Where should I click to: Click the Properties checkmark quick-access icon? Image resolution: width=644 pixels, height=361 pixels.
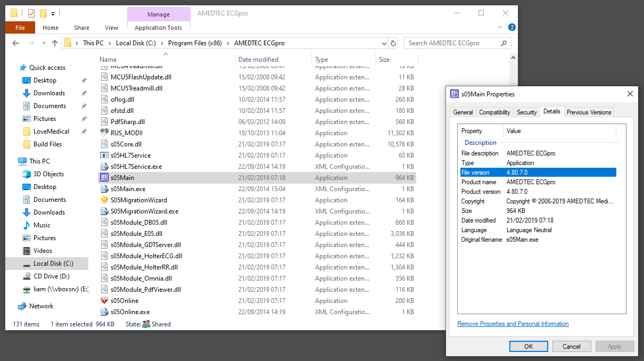[x=31, y=13]
